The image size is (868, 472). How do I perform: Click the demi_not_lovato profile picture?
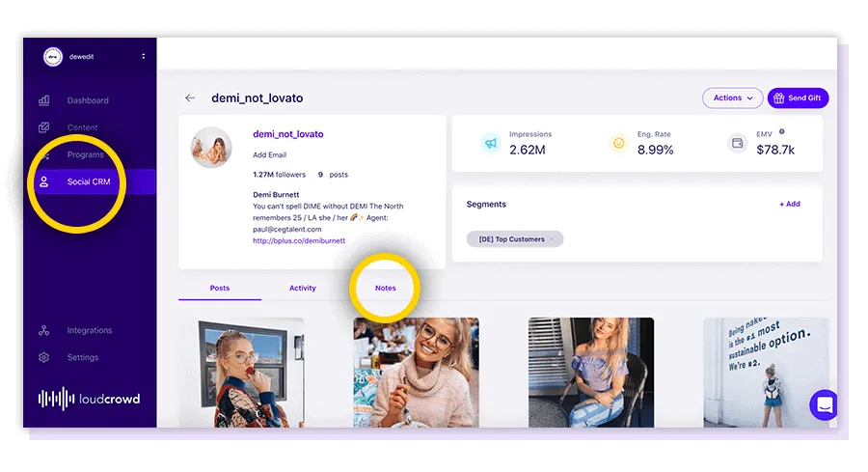[211, 148]
